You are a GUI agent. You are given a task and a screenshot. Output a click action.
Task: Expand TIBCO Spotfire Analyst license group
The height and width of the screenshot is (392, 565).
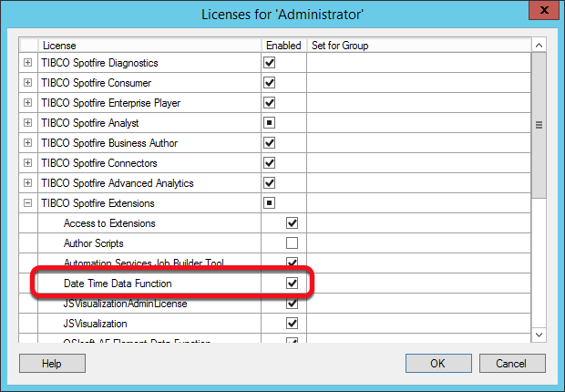coord(27,123)
